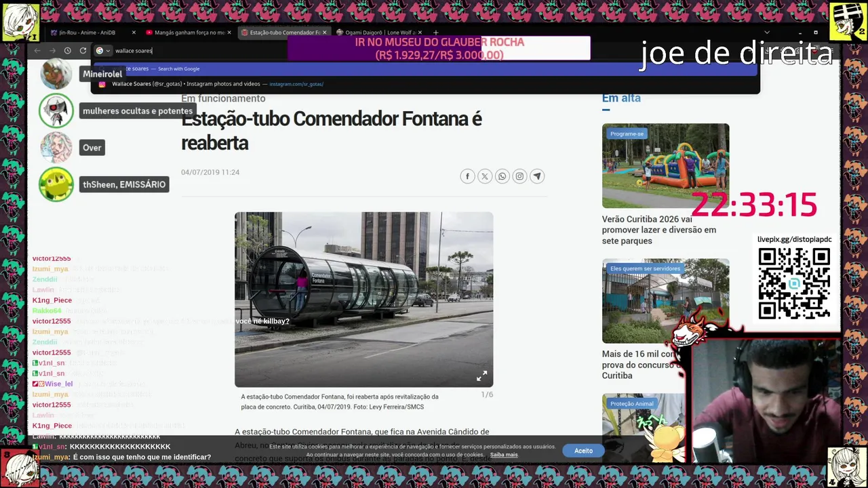Screen dimensions: 868x488
Task: Close the Ogami Daigorō tab
Action: (x=420, y=33)
